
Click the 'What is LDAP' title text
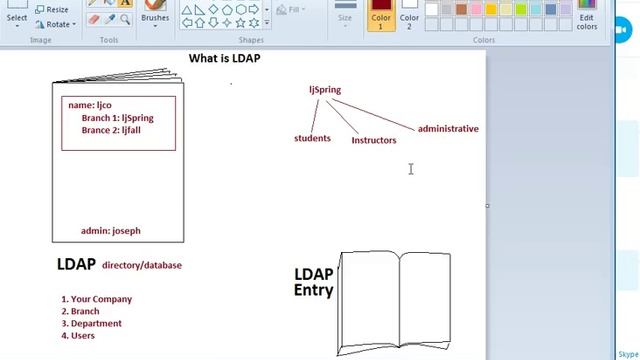[224, 58]
